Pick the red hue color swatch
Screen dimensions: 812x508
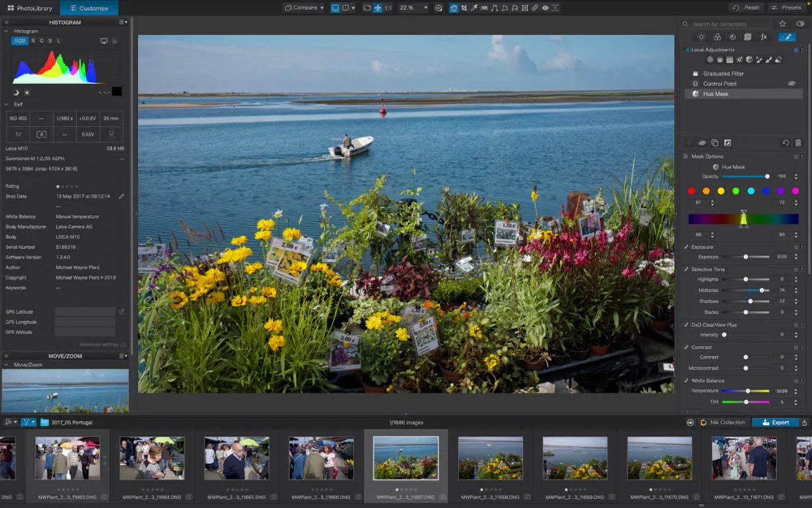[x=691, y=191]
